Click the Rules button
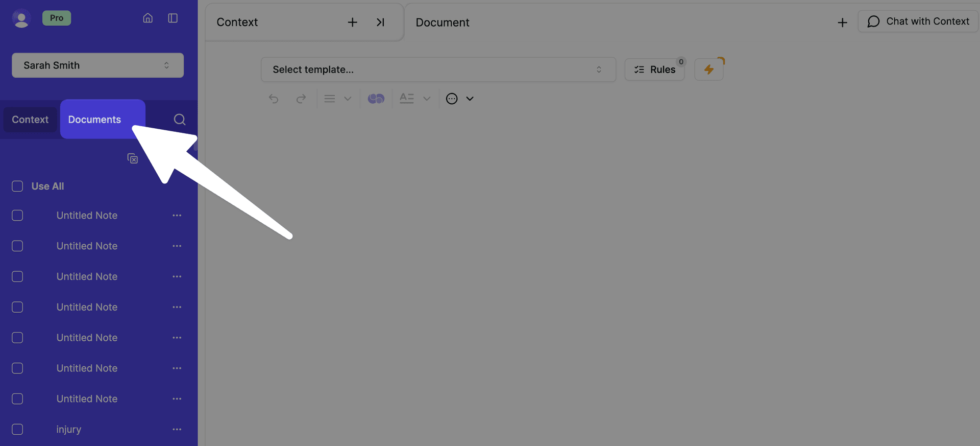The image size is (980, 446). pos(654,69)
